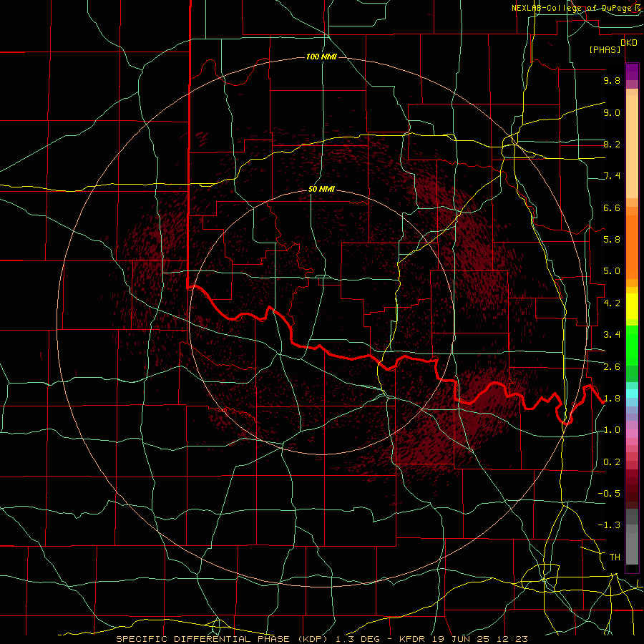
Task: Click the -1.3 scale value
Action: click(x=609, y=525)
